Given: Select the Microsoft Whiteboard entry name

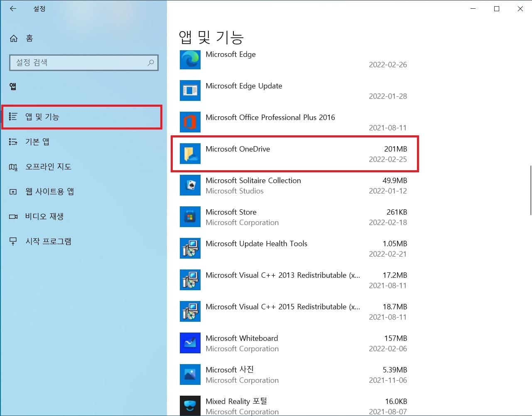Looking at the screenshot, I should 242,338.
